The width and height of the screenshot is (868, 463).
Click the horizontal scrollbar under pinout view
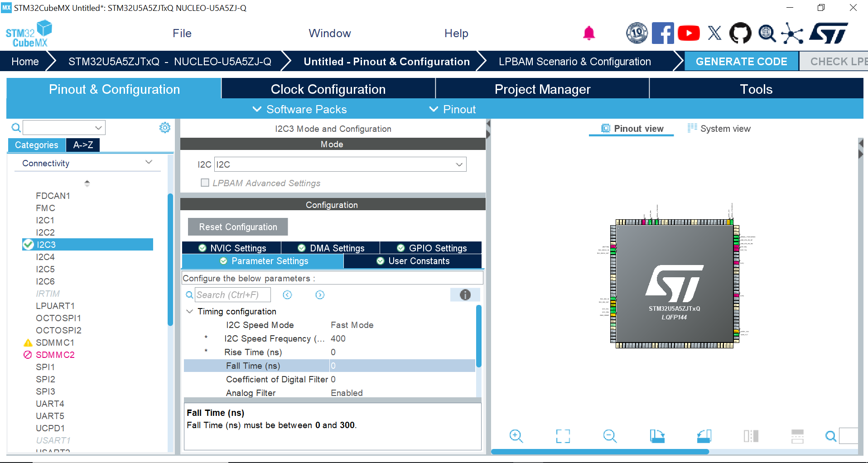pos(600,452)
